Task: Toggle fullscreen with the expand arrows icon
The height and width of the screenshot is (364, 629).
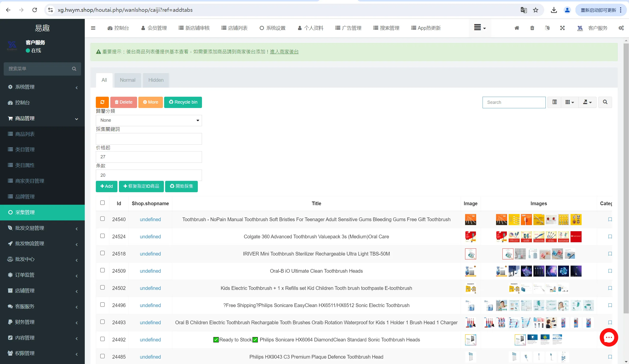Action: (x=562, y=28)
